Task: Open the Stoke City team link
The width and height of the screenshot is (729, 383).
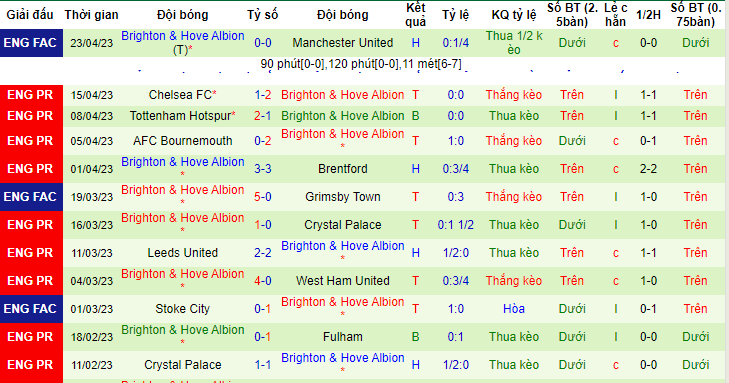Action: 183,309
